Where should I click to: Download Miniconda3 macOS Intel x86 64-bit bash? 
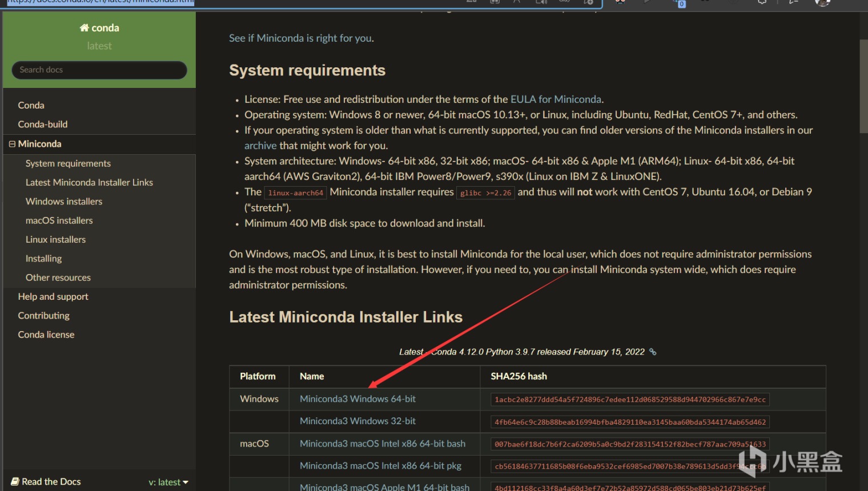tap(383, 444)
